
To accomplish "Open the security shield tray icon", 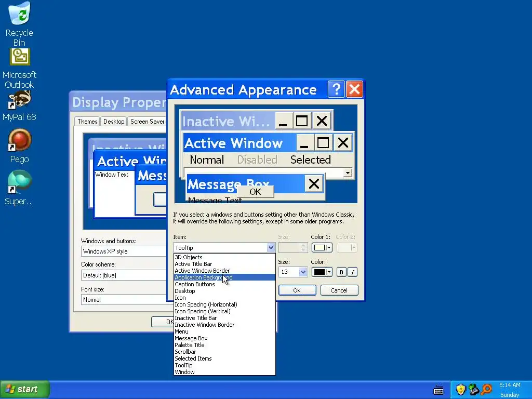I will [x=461, y=390].
